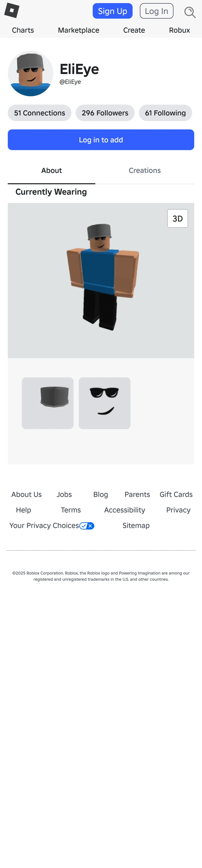The height and width of the screenshot is (868, 202).
Task: Open the Charts menu item
Action: coord(23,30)
